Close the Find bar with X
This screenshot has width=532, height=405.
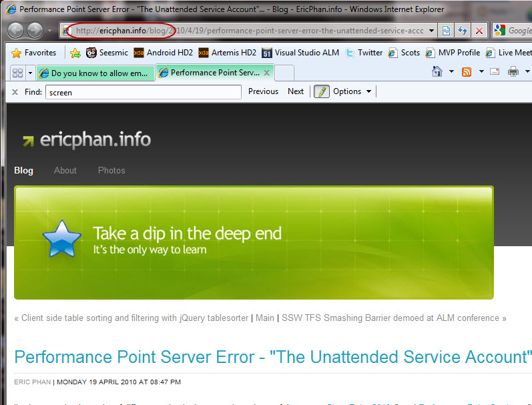coord(15,92)
